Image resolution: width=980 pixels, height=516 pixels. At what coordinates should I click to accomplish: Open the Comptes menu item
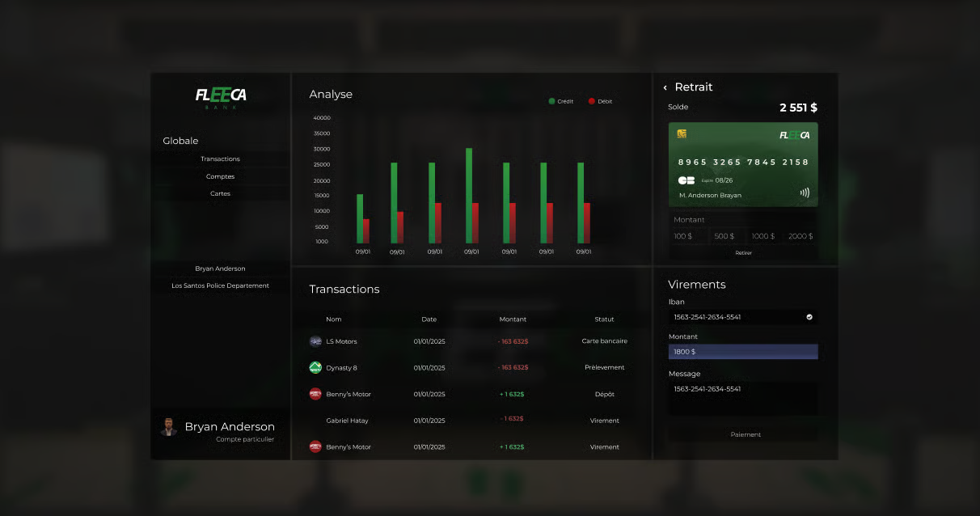[220, 176]
